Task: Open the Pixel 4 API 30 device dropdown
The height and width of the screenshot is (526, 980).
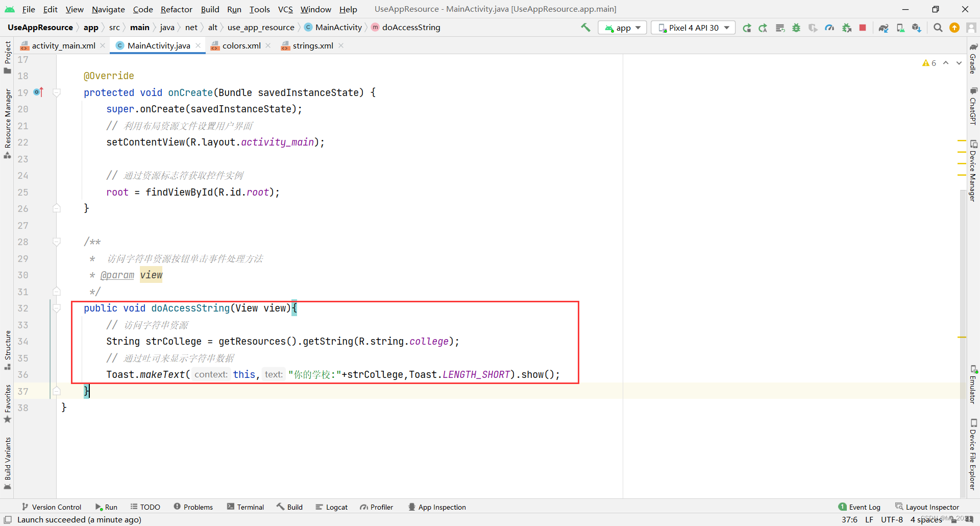Action: tap(693, 28)
